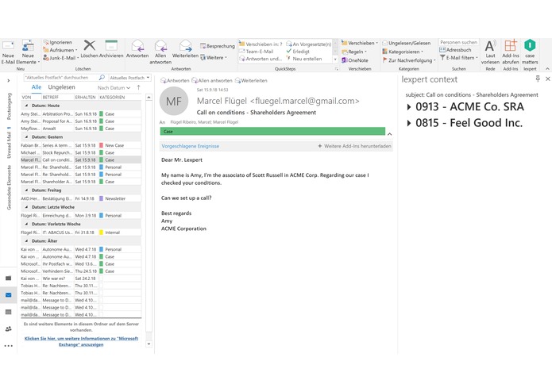Screen dimensions: 552x392
Task: Toggle Ungelesen/Gelesen status
Action: click(x=406, y=43)
